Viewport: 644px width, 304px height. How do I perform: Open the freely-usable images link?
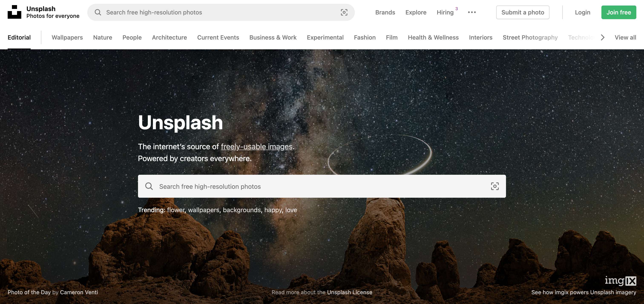click(x=256, y=146)
